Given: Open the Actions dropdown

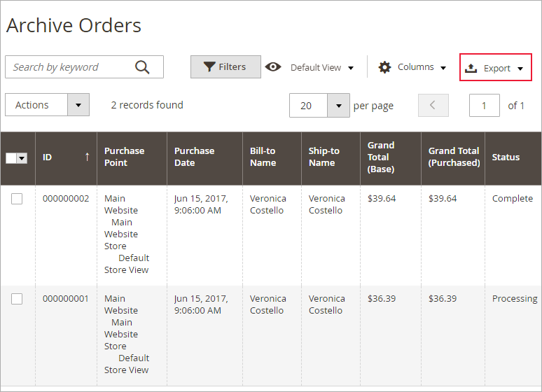Looking at the screenshot, I should pos(47,105).
